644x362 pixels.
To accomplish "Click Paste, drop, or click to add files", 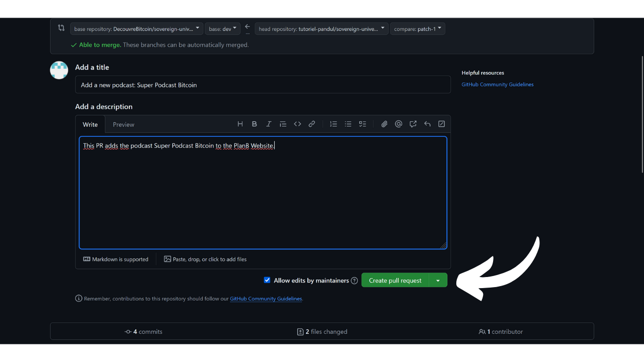I will coord(205,259).
